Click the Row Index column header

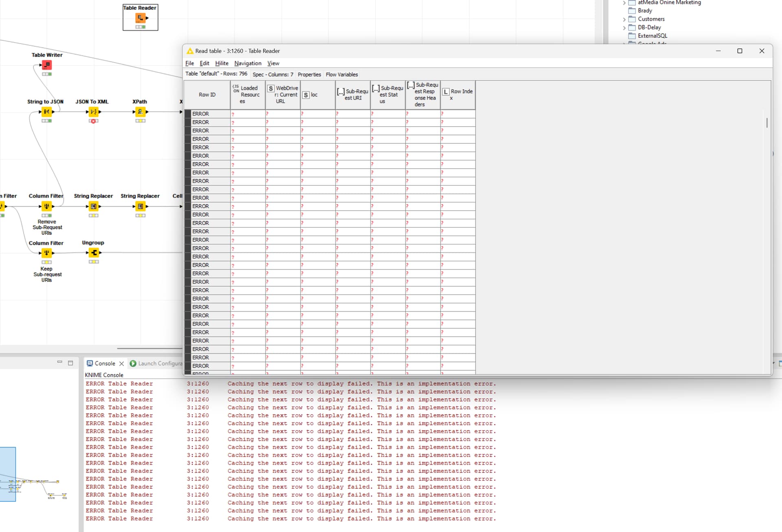point(458,95)
